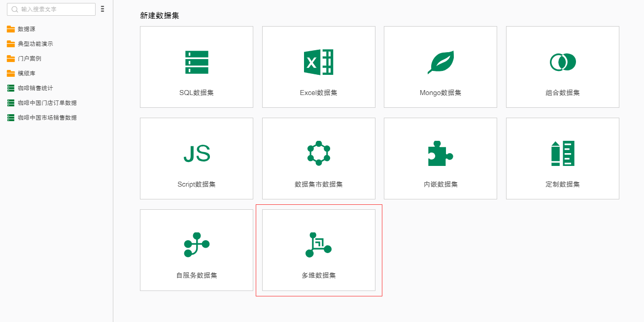This screenshot has height=322, width=644.
Task: Open the 门户案例 folder
Action: (x=30, y=59)
